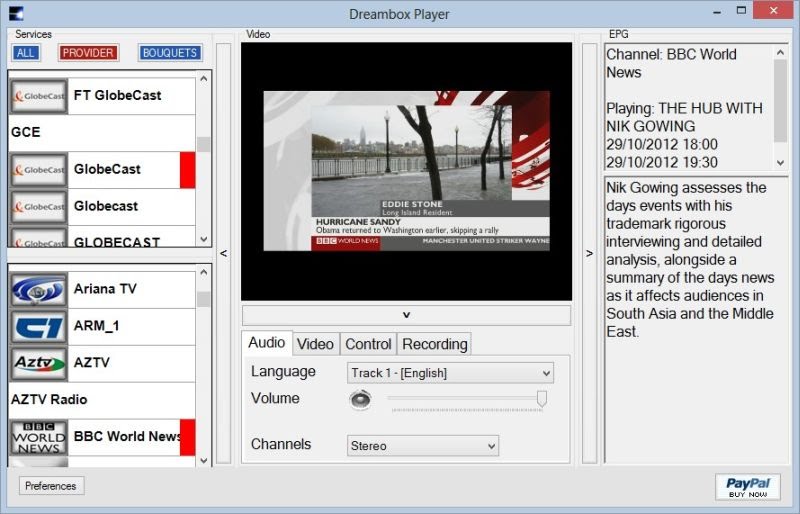Image resolution: width=800 pixels, height=514 pixels.
Task: Select the Ariana TV channel
Action: click(x=102, y=289)
